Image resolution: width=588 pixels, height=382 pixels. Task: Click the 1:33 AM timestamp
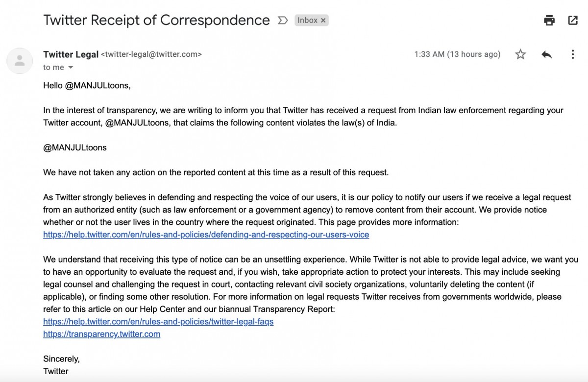point(457,54)
